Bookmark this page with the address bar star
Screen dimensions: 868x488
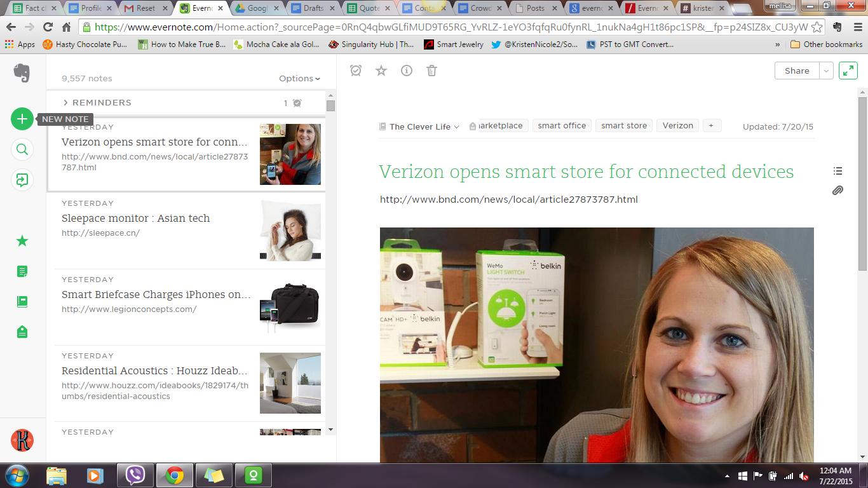817,27
